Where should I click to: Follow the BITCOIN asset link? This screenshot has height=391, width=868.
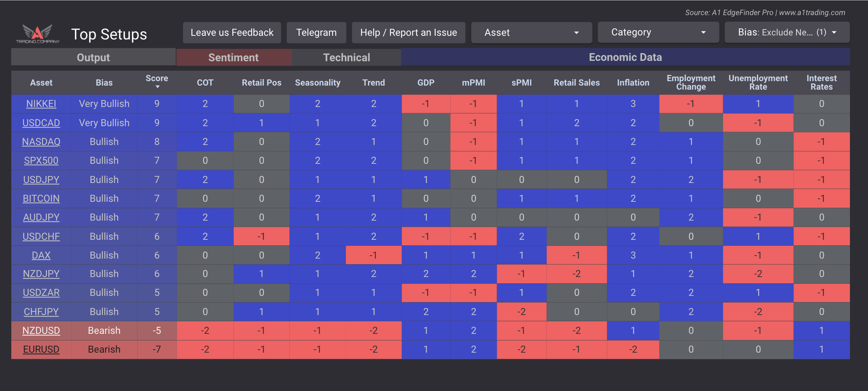click(x=41, y=198)
